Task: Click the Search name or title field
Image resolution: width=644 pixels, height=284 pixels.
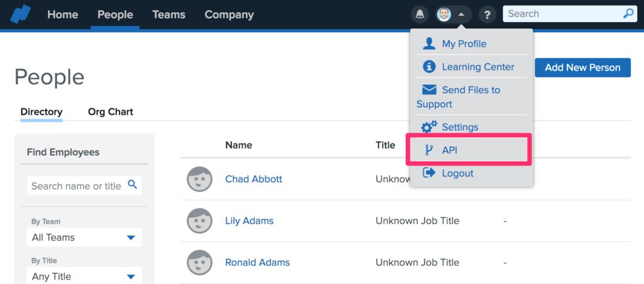Action: click(77, 186)
